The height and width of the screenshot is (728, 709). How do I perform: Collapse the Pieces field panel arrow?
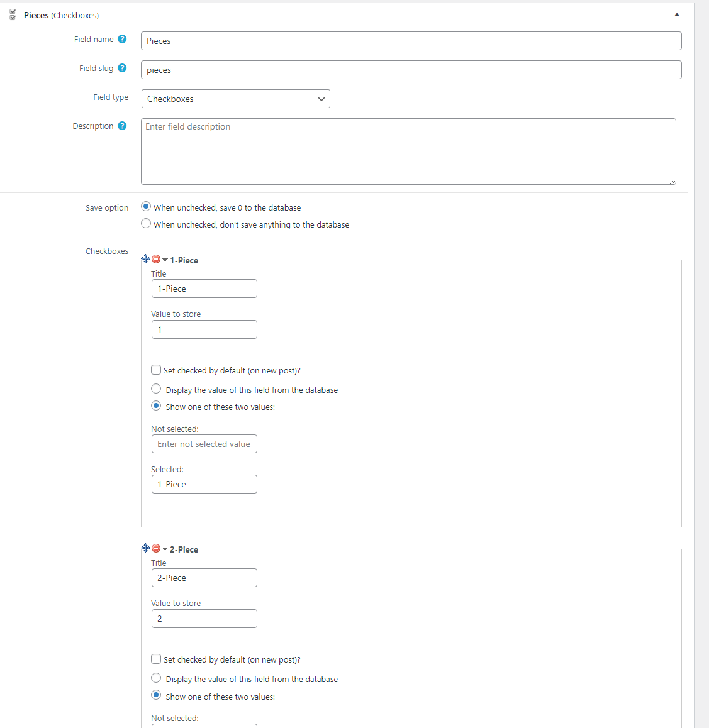[676, 15]
